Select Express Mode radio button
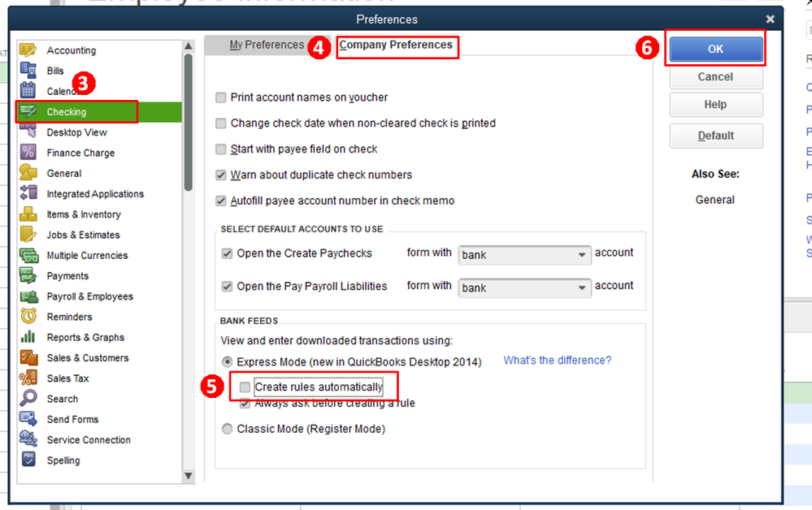Screen dimensions: 812x510 click(x=227, y=361)
